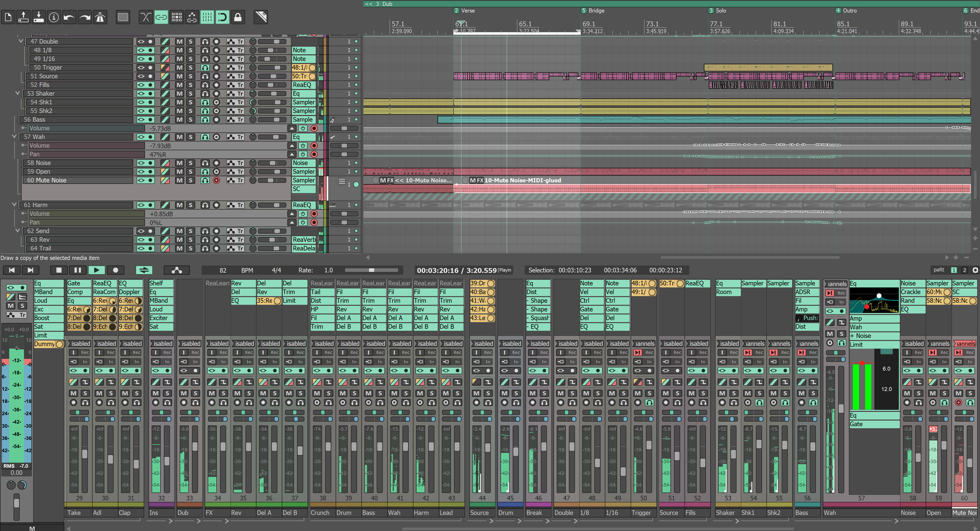This screenshot has height=531, width=980.
Task: Click the 4/4 time signature field
Action: pyautogui.click(x=276, y=270)
